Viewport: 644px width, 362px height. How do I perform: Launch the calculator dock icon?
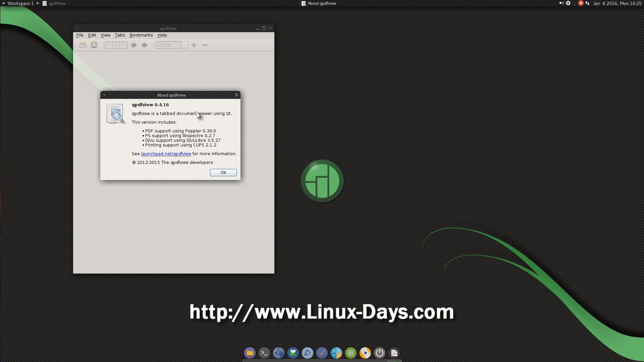point(336,353)
